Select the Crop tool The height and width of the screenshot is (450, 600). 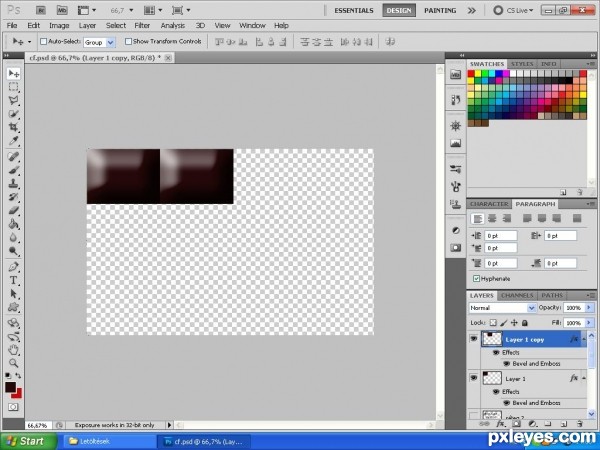[13, 127]
